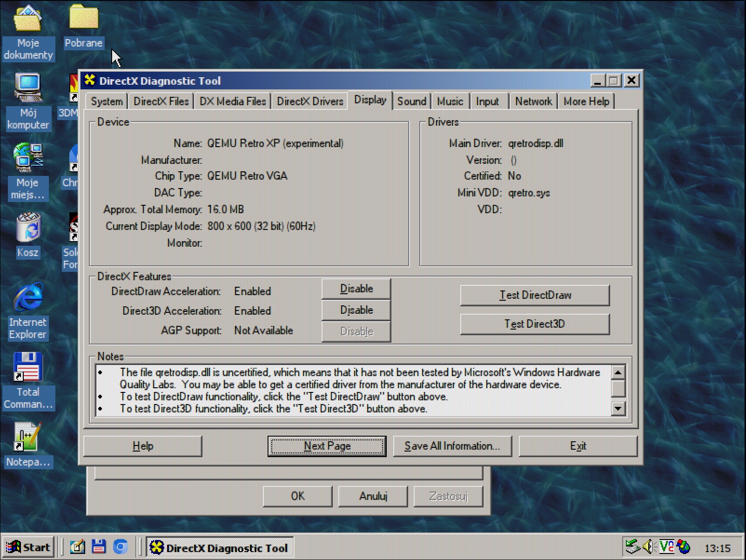Click Chip Type value QEMU Retro VGA

247,176
